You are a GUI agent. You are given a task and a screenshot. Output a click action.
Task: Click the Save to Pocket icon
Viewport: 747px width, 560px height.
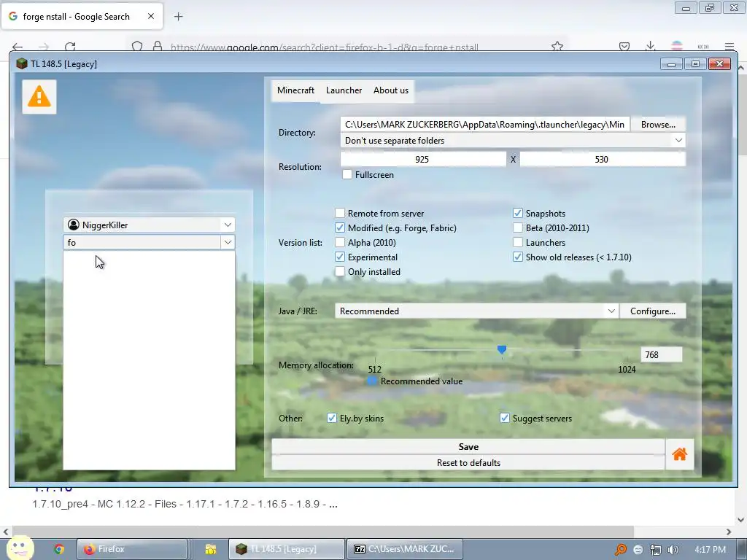point(624,46)
